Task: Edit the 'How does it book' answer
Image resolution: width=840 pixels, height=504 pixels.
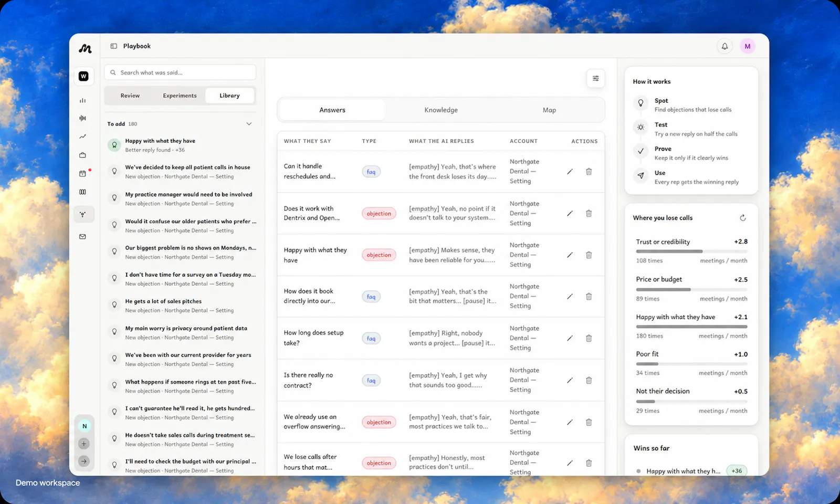Action: point(570,297)
